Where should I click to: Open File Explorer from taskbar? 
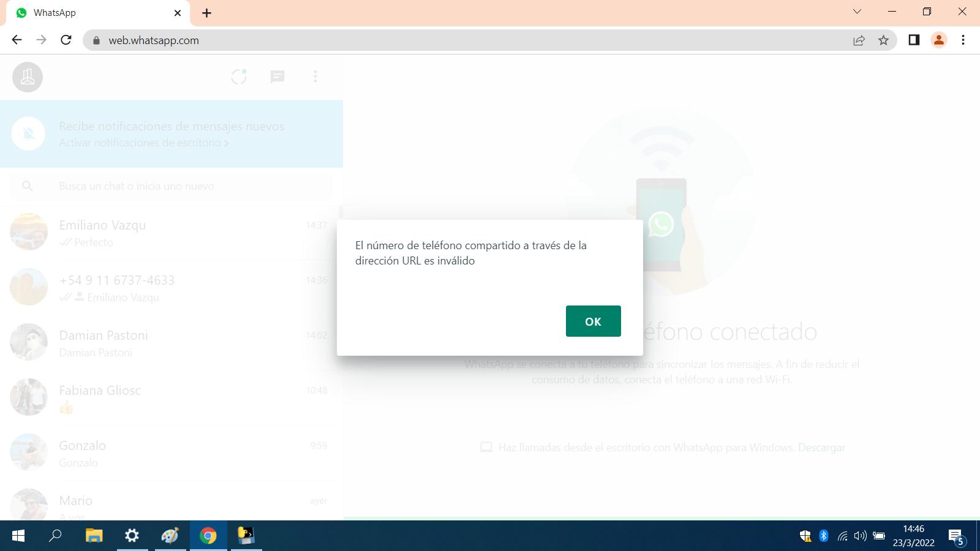pos(94,536)
